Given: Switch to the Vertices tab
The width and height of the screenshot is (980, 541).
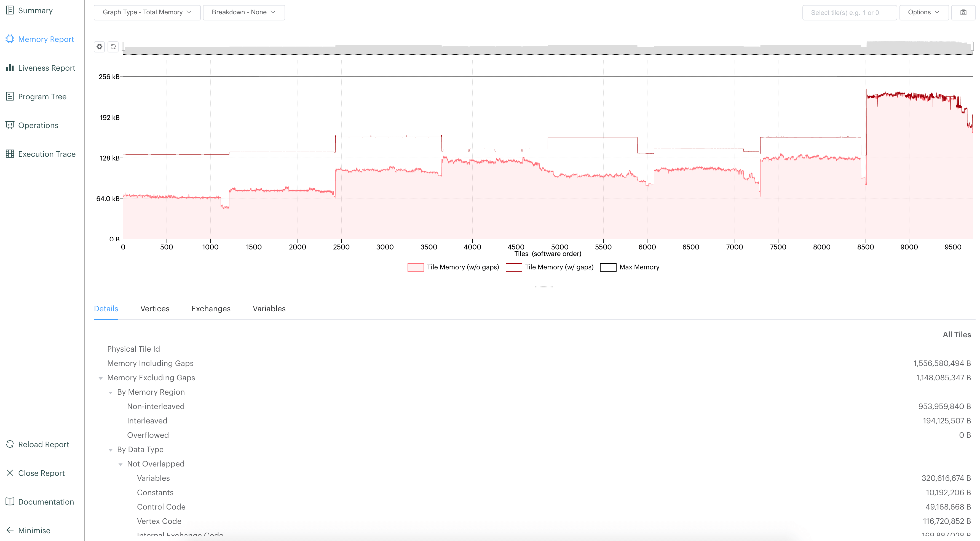Looking at the screenshot, I should tap(154, 308).
